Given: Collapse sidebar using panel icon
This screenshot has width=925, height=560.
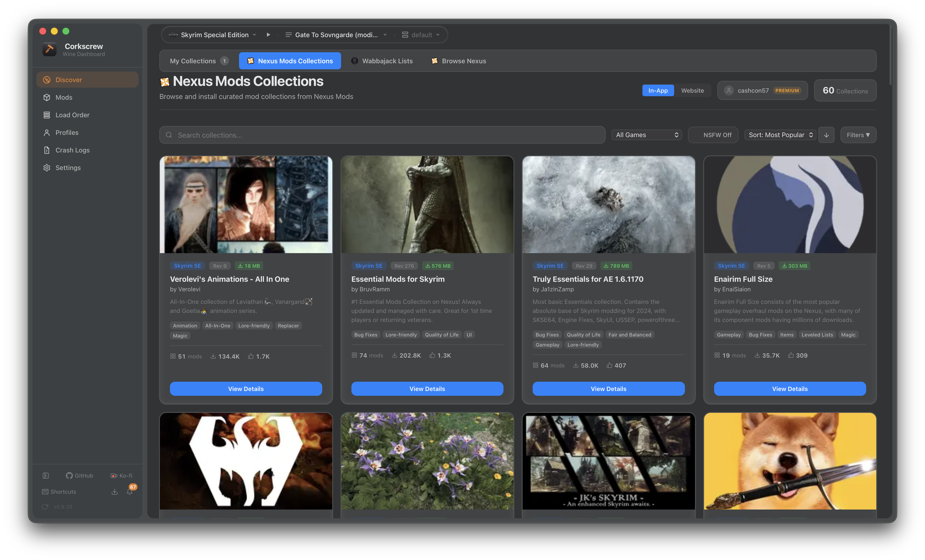Looking at the screenshot, I should tap(46, 476).
